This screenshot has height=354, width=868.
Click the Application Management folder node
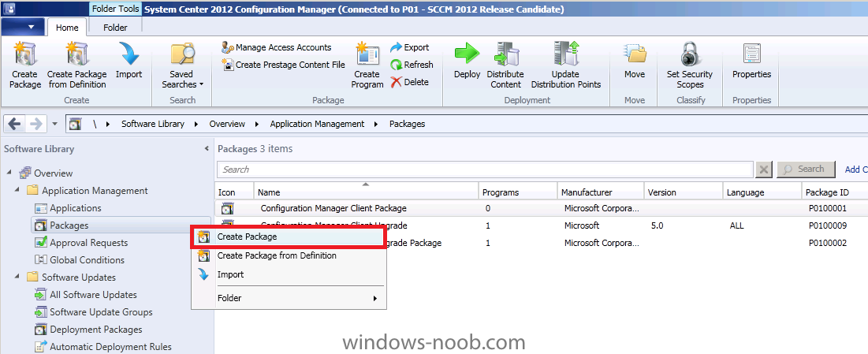[x=88, y=191]
